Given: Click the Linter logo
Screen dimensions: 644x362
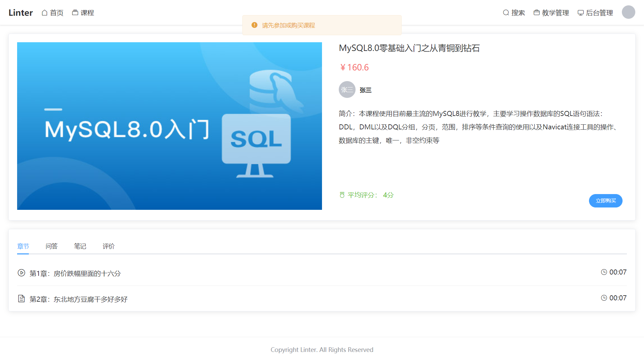Looking at the screenshot, I should tap(20, 13).
